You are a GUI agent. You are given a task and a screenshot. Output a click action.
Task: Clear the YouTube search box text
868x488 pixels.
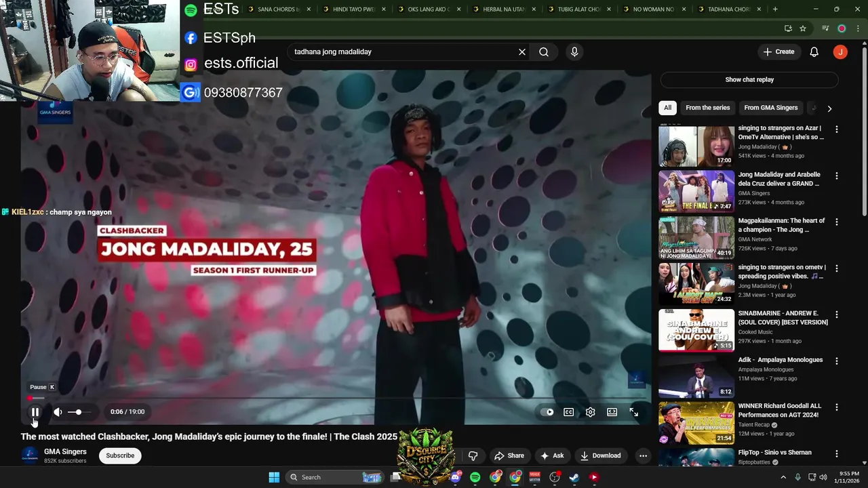pyautogui.click(x=522, y=52)
